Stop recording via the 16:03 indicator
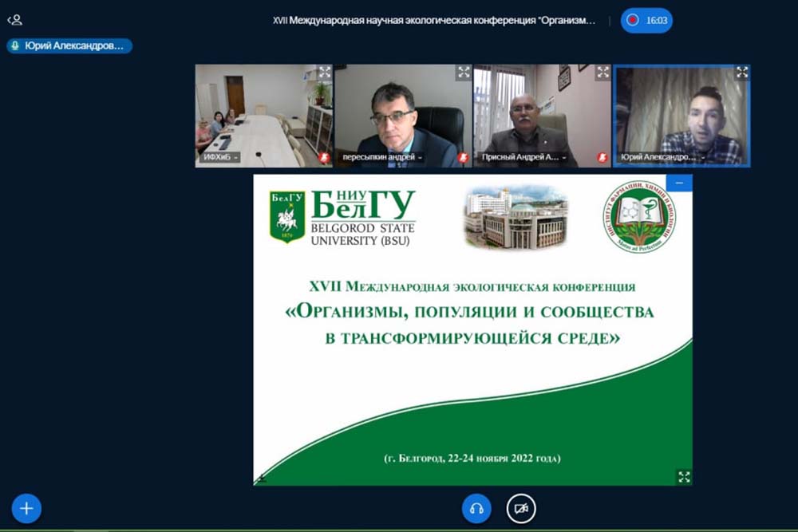Image resolution: width=798 pixels, height=532 pixels. point(646,21)
